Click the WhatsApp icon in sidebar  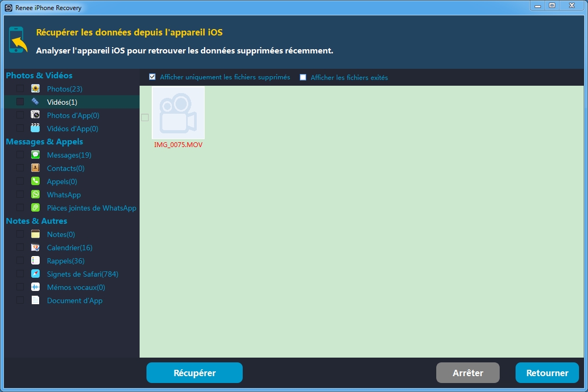coord(35,195)
